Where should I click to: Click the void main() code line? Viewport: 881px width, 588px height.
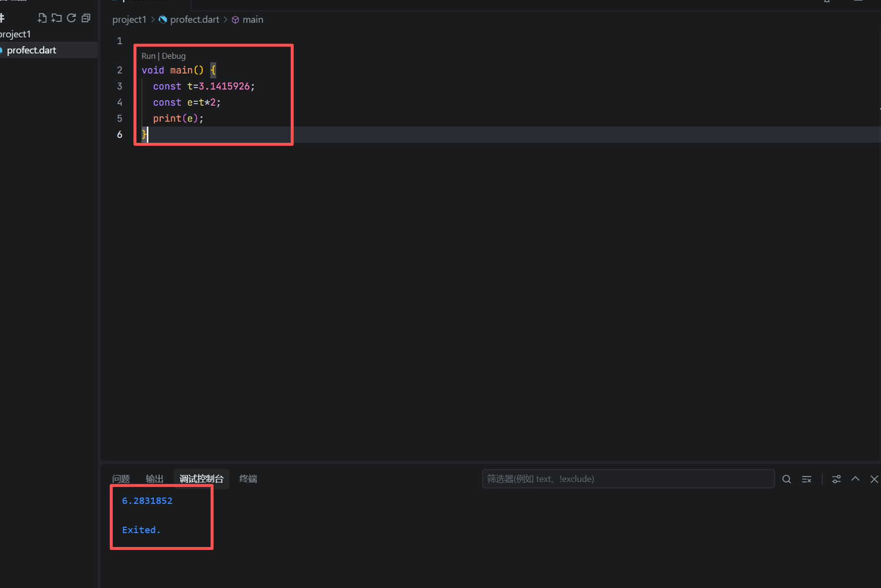point(178,70)
